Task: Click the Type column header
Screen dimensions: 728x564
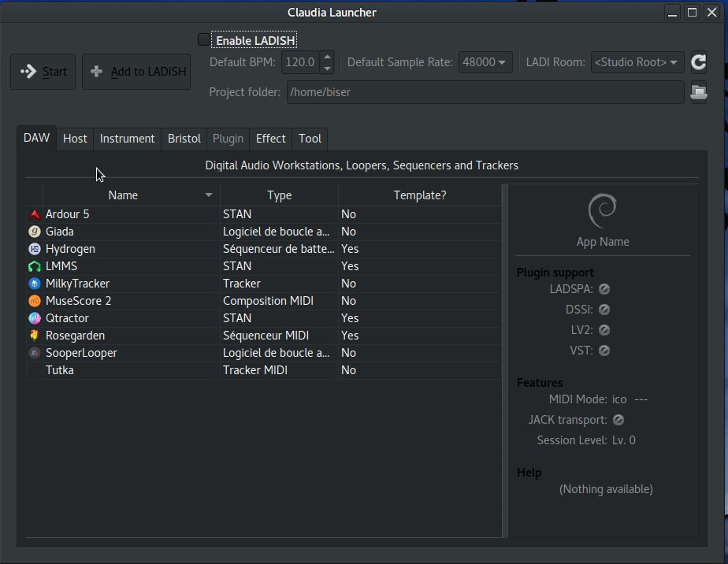Action: pos(280,195)
